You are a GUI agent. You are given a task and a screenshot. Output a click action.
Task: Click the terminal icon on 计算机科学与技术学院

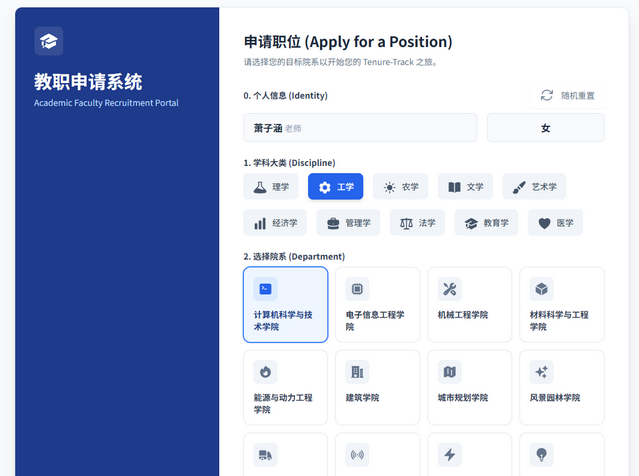click(x=265, y=289)
